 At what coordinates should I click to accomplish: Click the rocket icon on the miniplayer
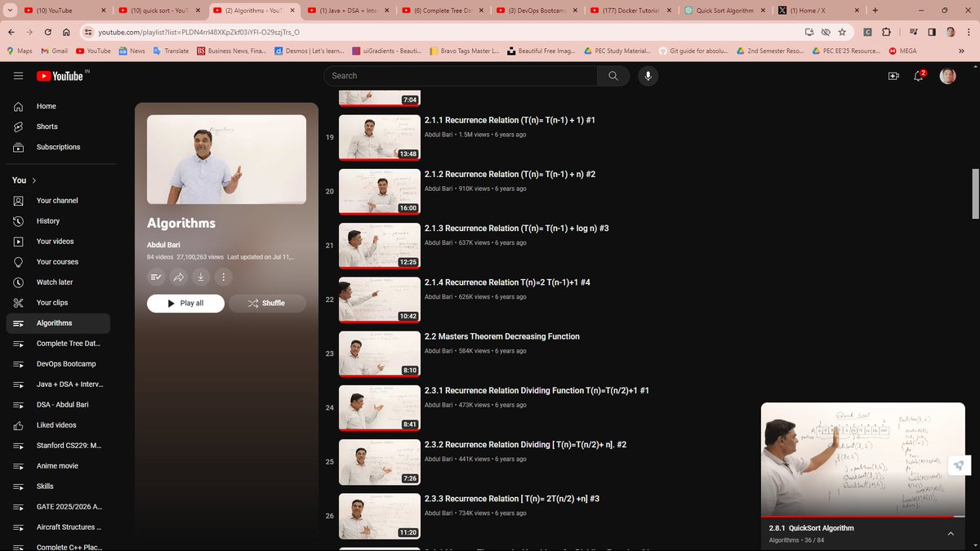959,465
